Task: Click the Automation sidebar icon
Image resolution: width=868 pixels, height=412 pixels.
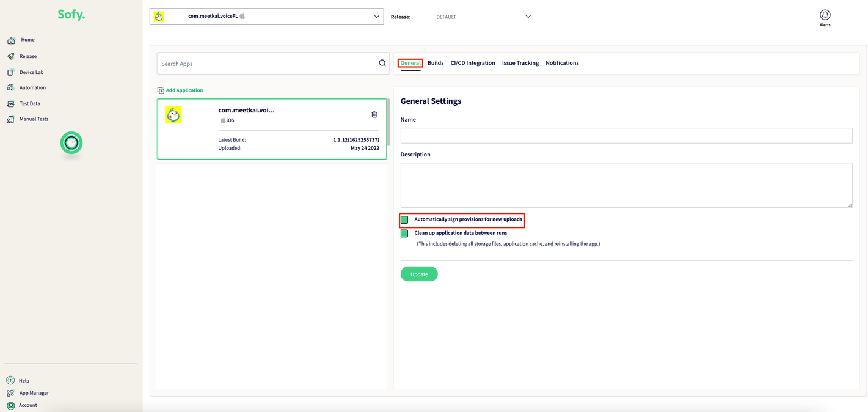Action: (11, 87)
